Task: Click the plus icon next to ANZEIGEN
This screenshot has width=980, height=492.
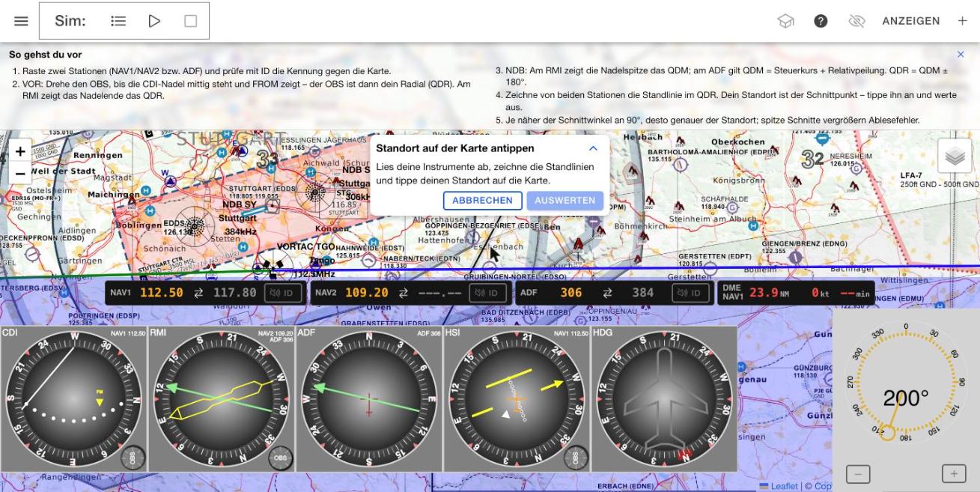Action: [963, 21]
